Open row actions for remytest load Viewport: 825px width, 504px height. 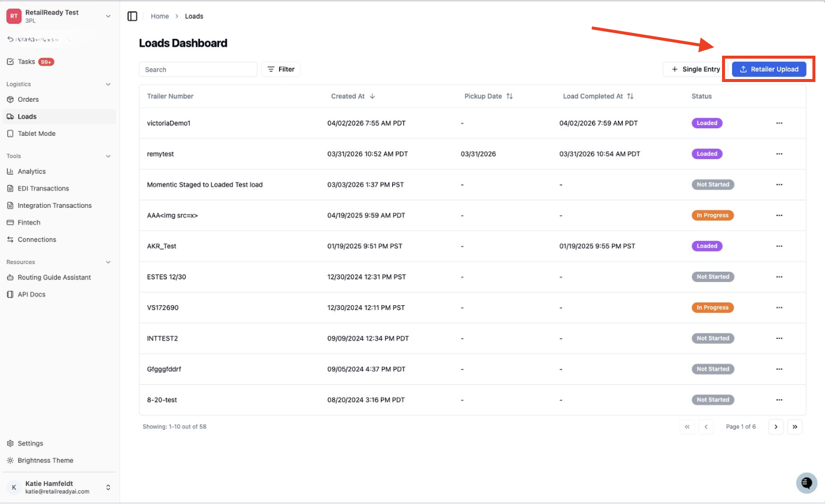coord(779,154)
